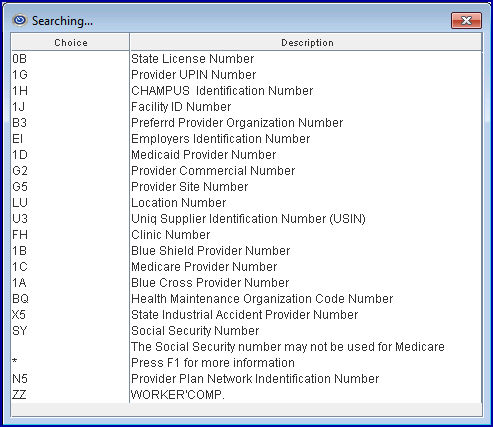Pick the Facility ID Number option

pyautogui.click(x=247, y=107)
